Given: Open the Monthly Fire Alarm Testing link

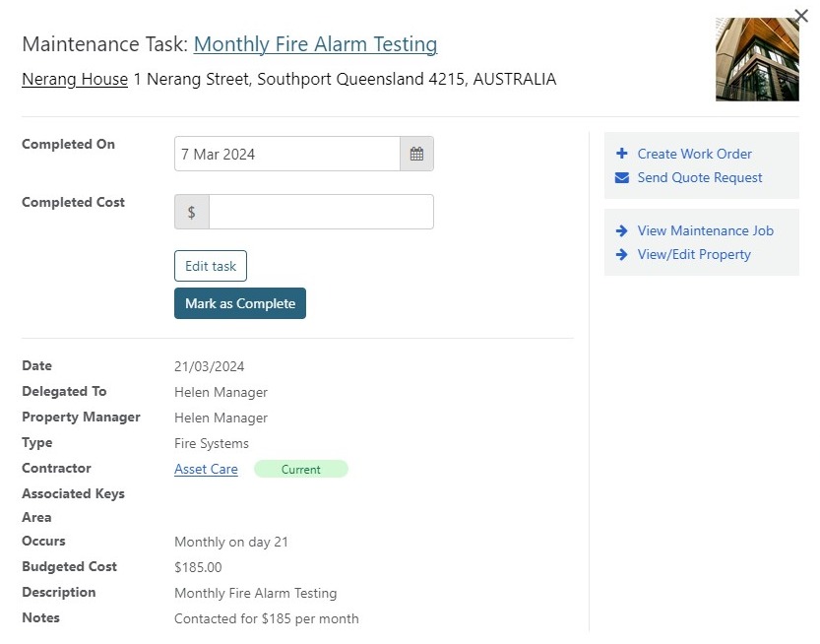Looking at the screenshot, I should pyautogui.click(x=315, y=44).
